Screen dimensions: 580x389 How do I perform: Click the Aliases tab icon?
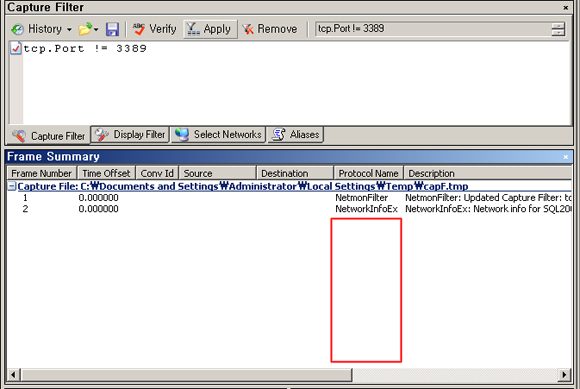pyautogui.click(x=279, y=135)
